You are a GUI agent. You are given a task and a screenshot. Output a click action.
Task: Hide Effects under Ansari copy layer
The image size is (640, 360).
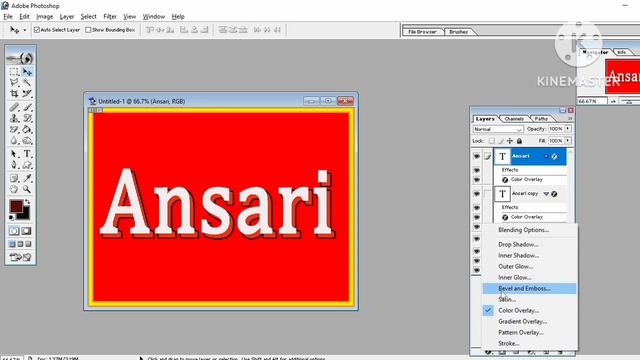click(477, 207)
